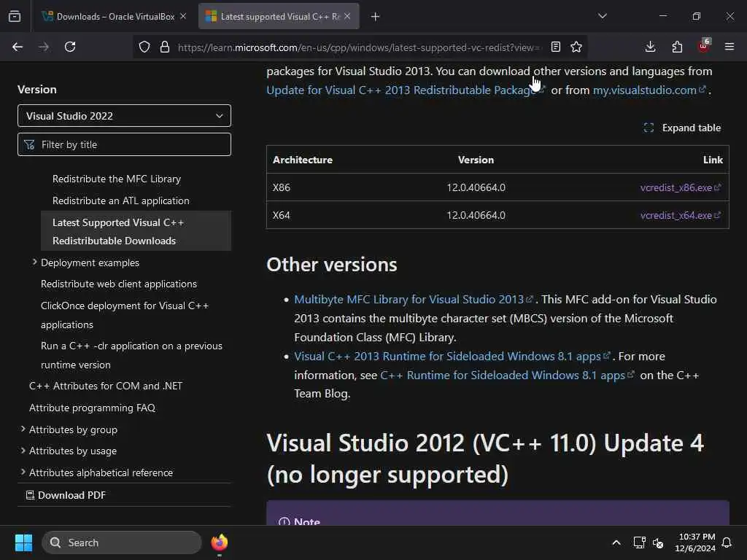Image resolution: width=747 pixels, height=560 pixels.
Task: Download vcredist_x86.exe
Action: pos(681,187)
